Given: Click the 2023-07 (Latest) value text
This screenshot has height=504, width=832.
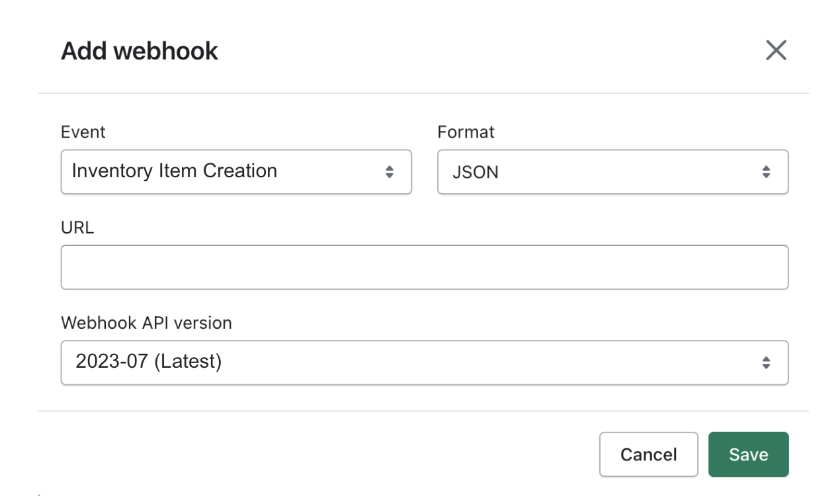Looking at the screenshot, I should 148,362.
